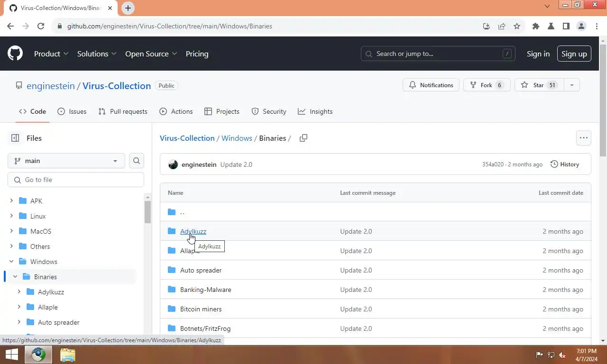Click the Go to file input

(76, 180)
